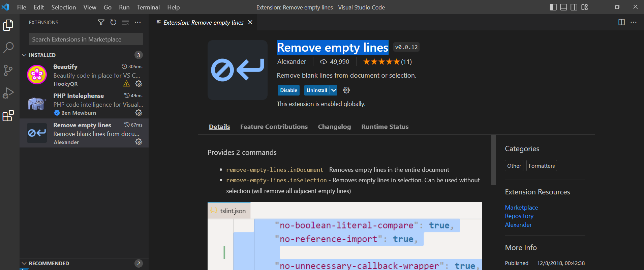
Task: Click the Remove empty lines large extension logo
Action: click(x=238, y=70)
